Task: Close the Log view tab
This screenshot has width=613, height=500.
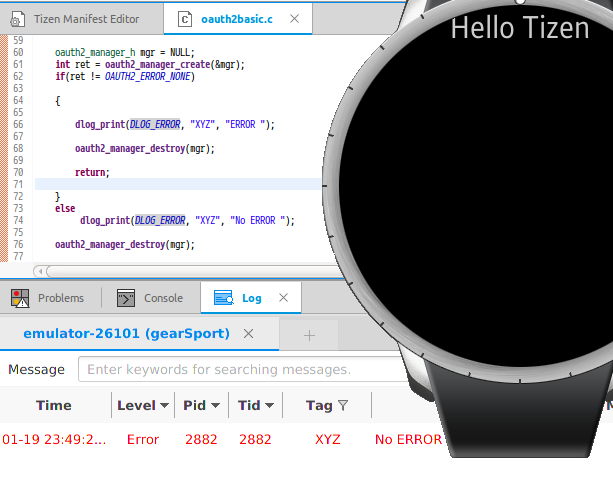Action: point(284,298)
